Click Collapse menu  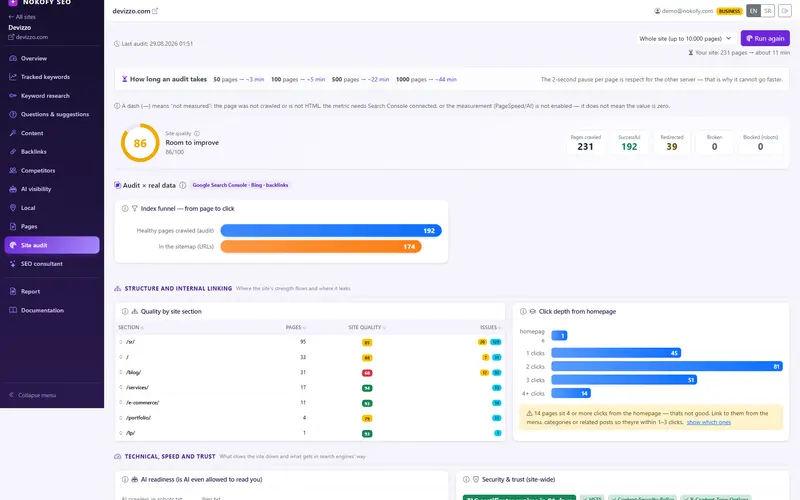[x=32, y=395]
